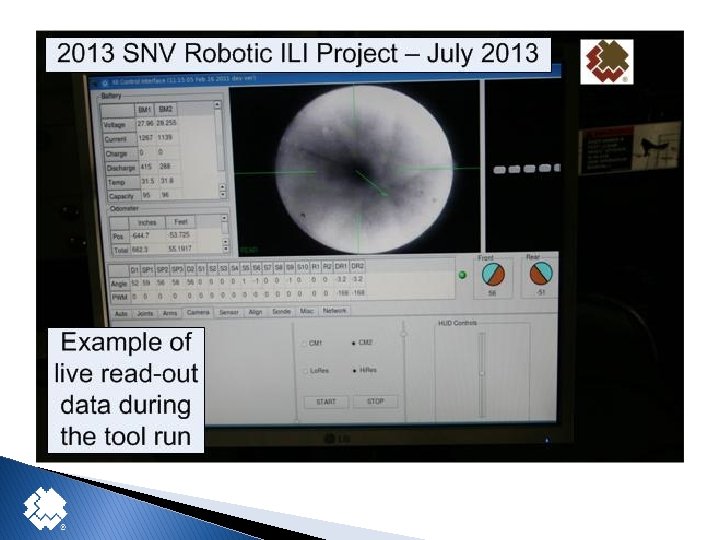Click the Rear orientation dial gauge
This screenshot has height=540, width=720.
(541, 273)
